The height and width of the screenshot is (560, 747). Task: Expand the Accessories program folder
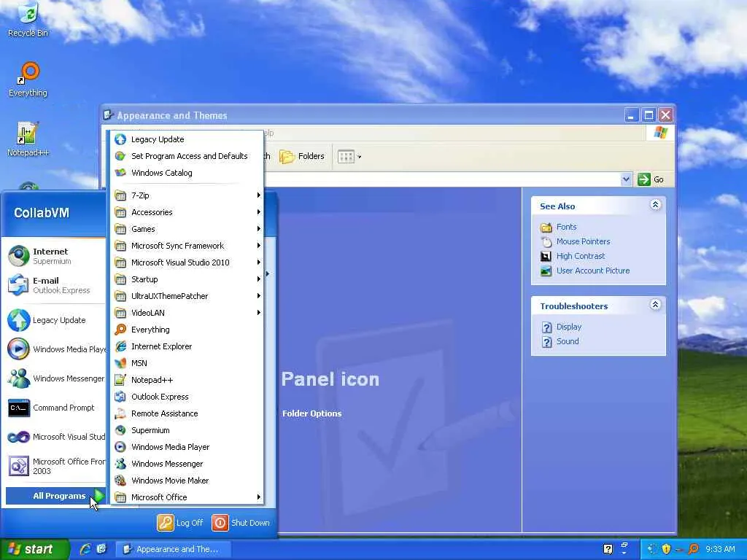(x=187, y=212)
